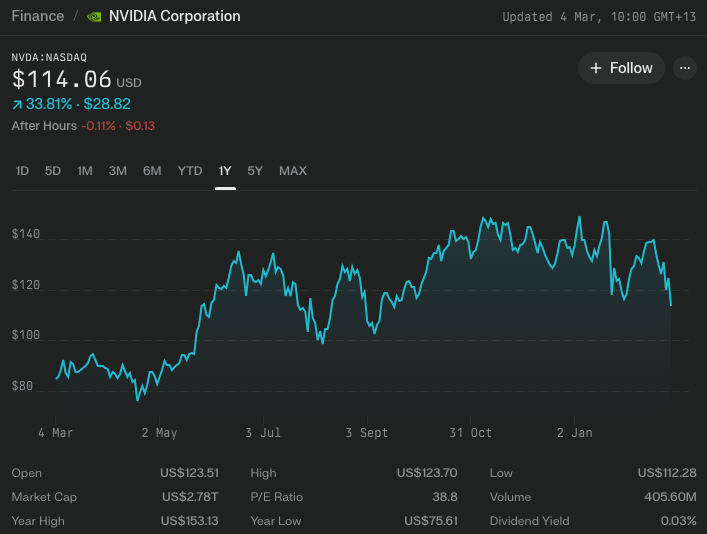Click the 2 May x-axis date
Screen dimensions: 707x534
click(x=159, y=433)
